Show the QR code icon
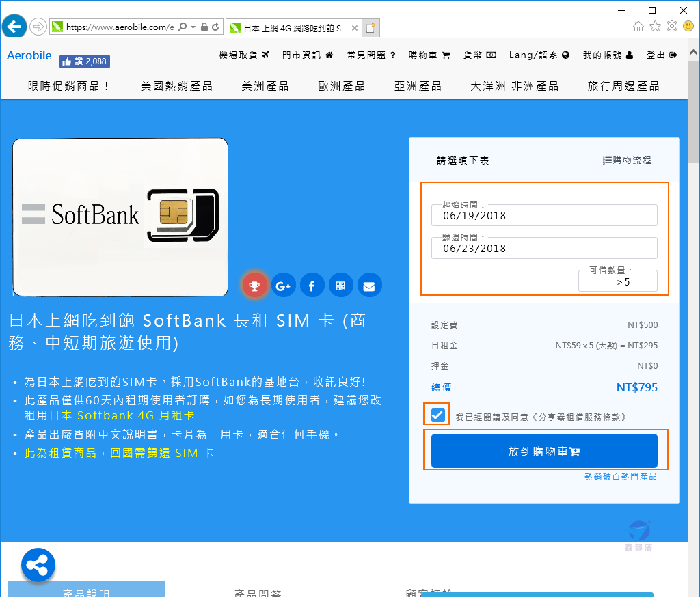 [340, 286]
